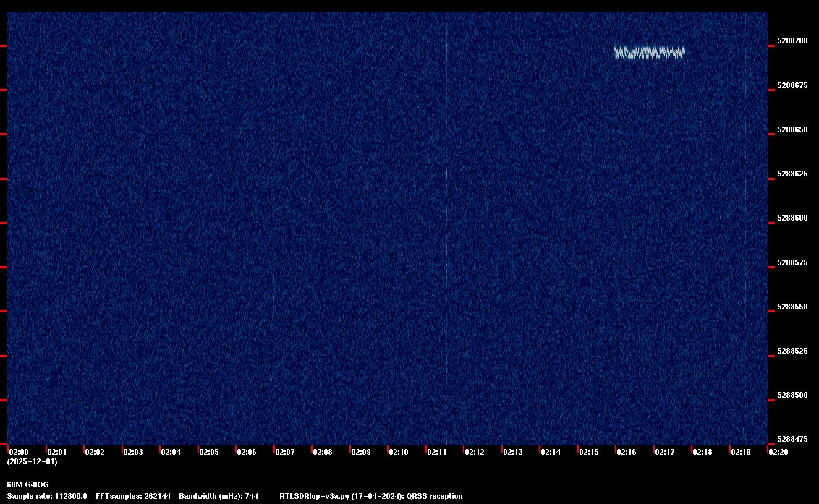This screenshot has width=819, height=504.
Task: Click the (2025-12-01) date text
Action: click(x=32, y=461)
